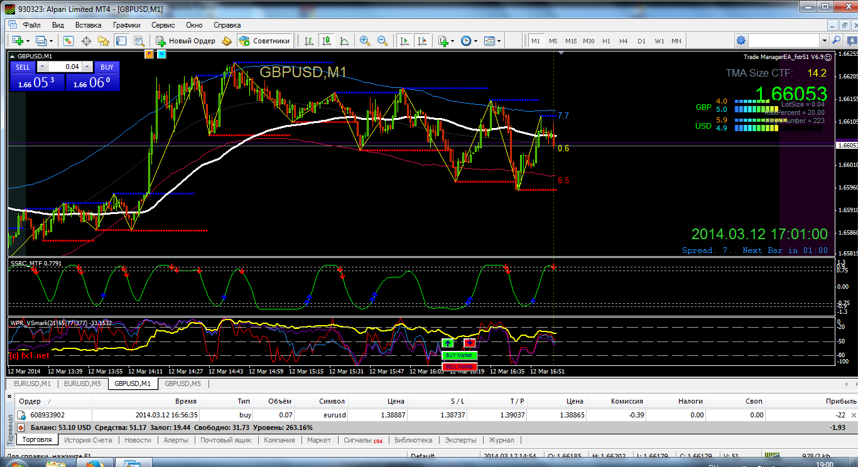Click the templates icon
This screenshot has width=868, height=467.
(x=489, y=41)
